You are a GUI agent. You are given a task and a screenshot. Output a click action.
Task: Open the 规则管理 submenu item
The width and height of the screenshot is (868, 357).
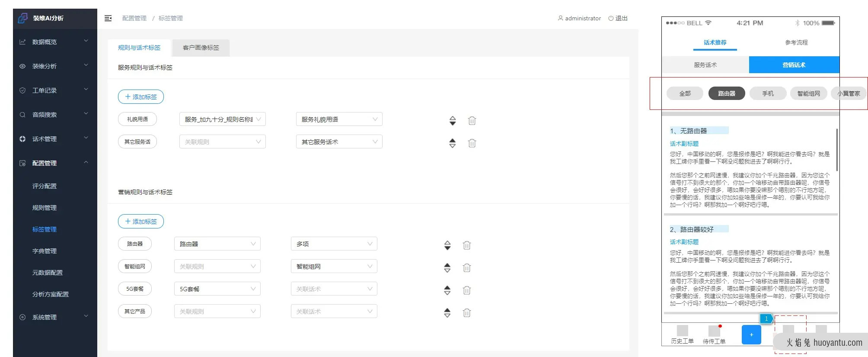point(45,208)
